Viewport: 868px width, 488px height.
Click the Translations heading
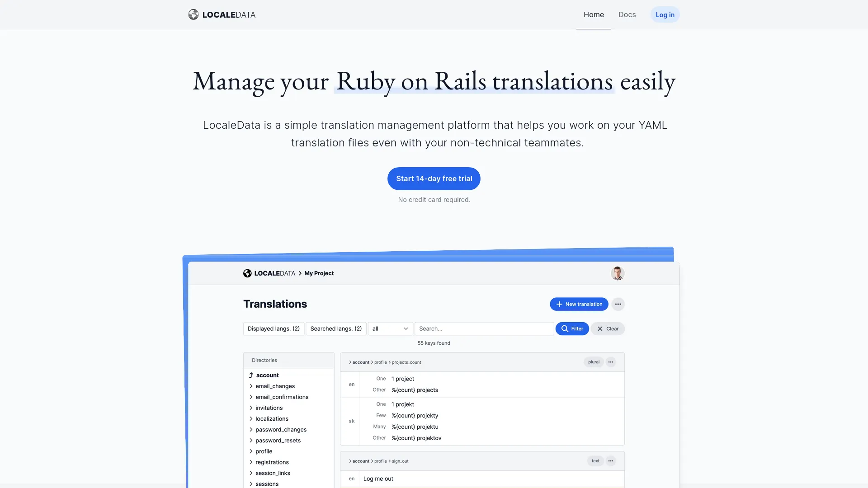point(275,304)
